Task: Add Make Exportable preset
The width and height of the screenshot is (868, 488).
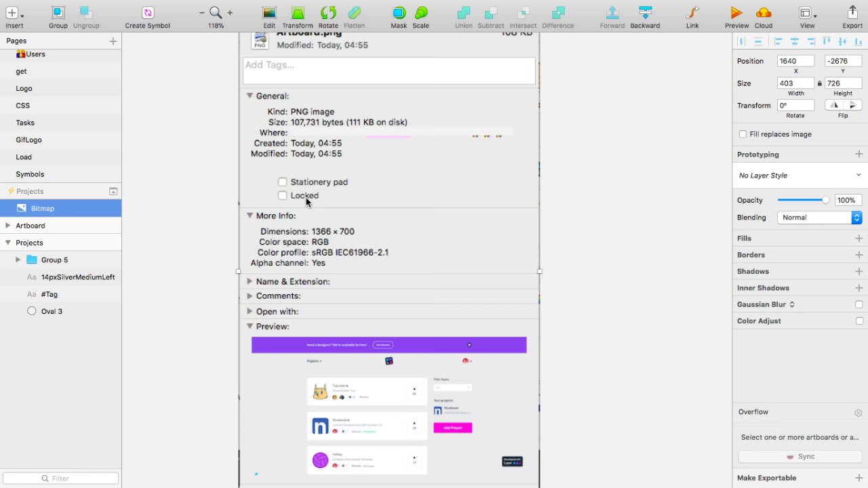Action: pyautogui.click(x=859, y=478)
